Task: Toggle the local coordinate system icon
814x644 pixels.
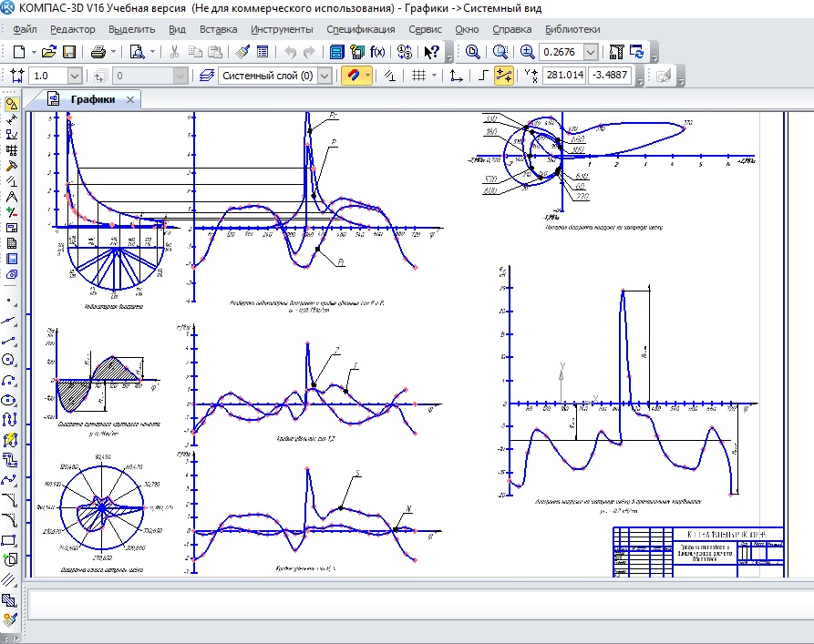Action: (x=456, y=76)
